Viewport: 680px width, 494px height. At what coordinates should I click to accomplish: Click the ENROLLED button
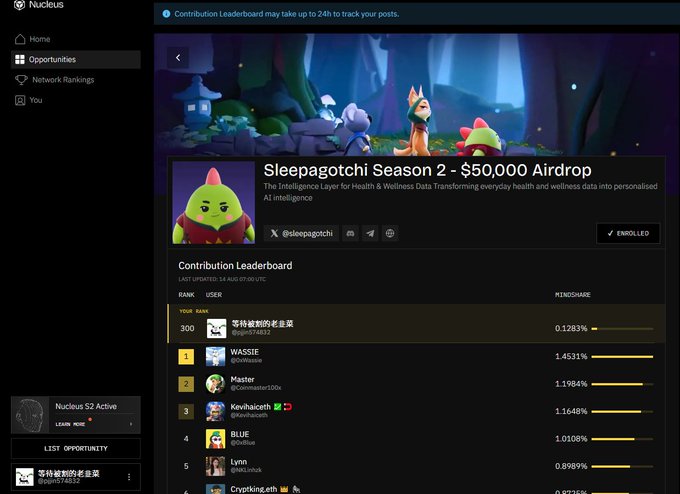click(628, 233)
